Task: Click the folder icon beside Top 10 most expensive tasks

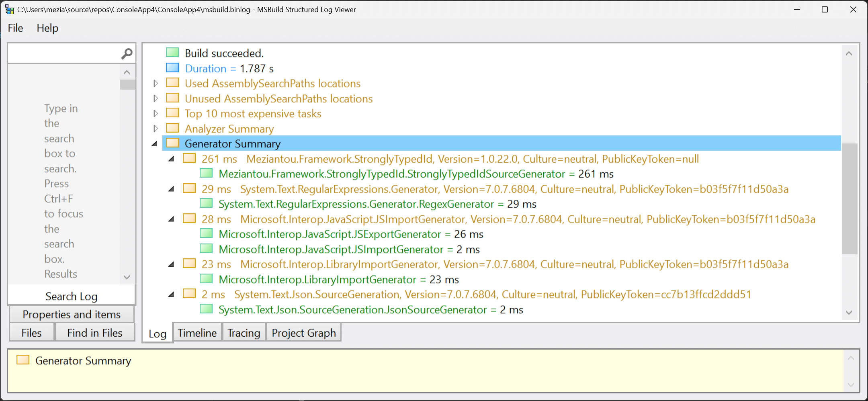Action: 172,113
